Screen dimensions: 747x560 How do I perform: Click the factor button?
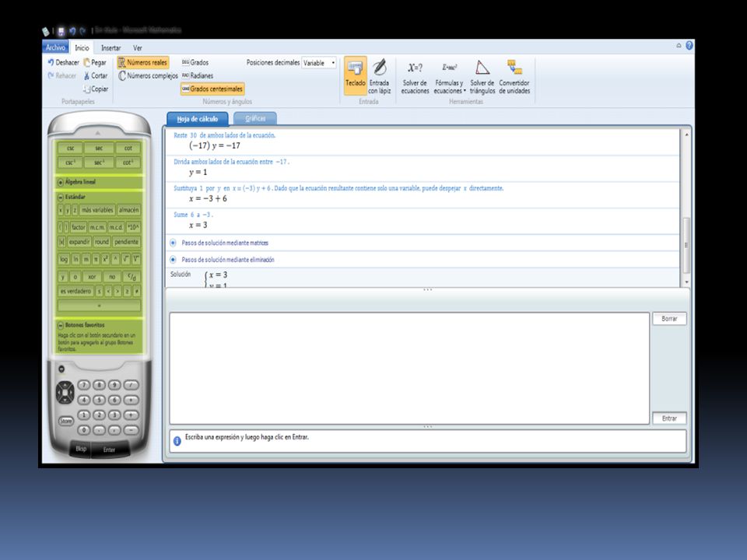click(x=78, y=227)
